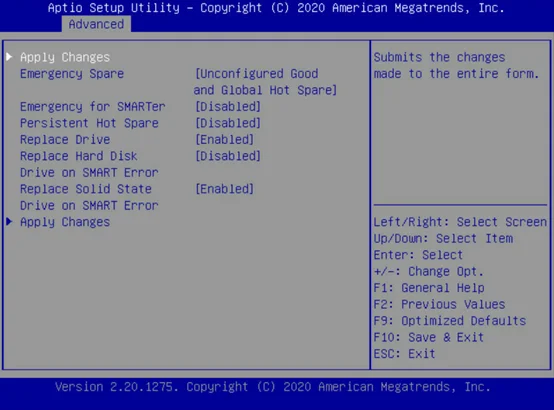Select the Replace Drive label
This screenshot has width=554, height=410.
[x=65, y=140]
